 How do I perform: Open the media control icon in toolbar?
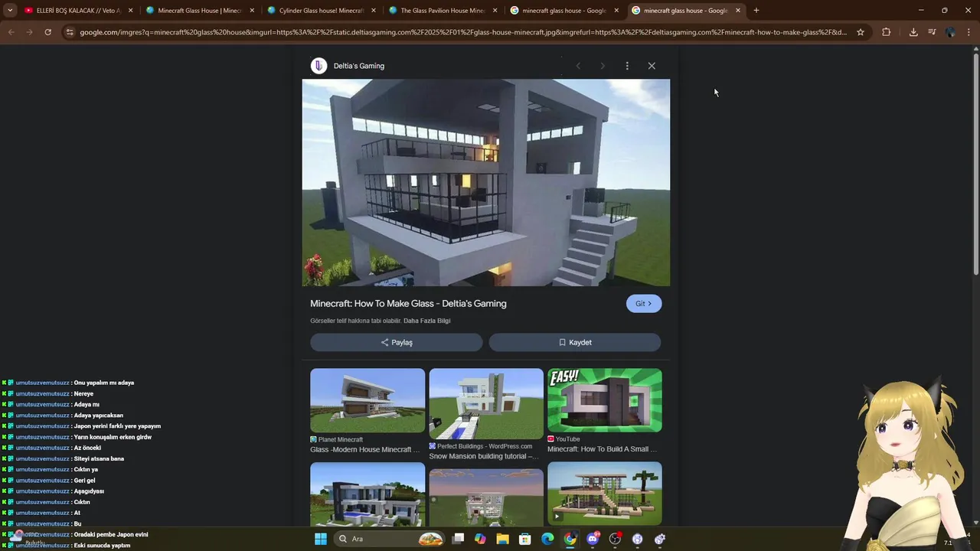932,32
